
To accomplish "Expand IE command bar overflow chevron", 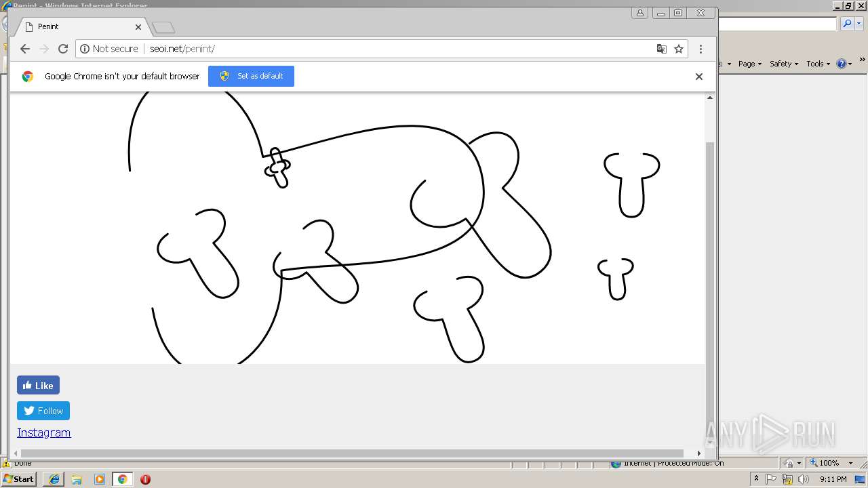I will [863, 60].
